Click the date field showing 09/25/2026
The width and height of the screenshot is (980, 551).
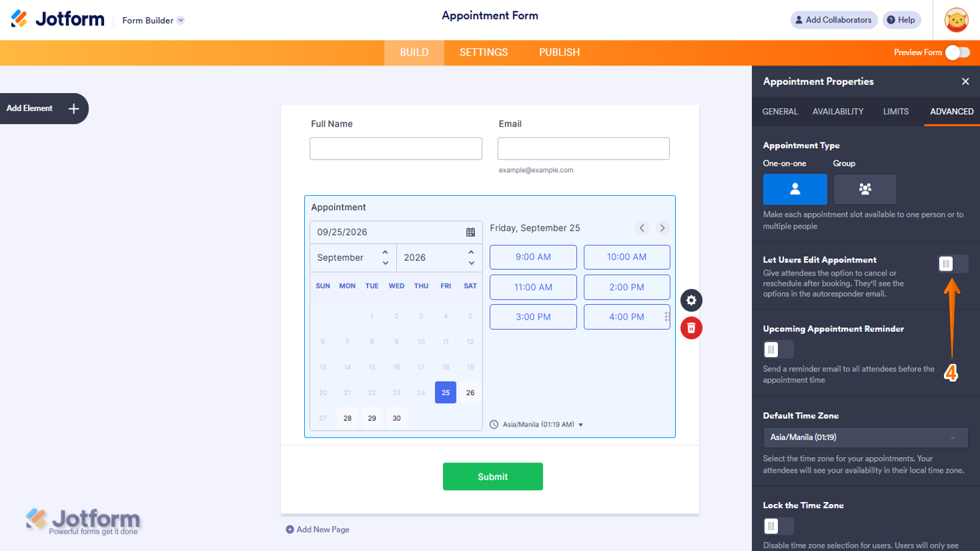396,232
